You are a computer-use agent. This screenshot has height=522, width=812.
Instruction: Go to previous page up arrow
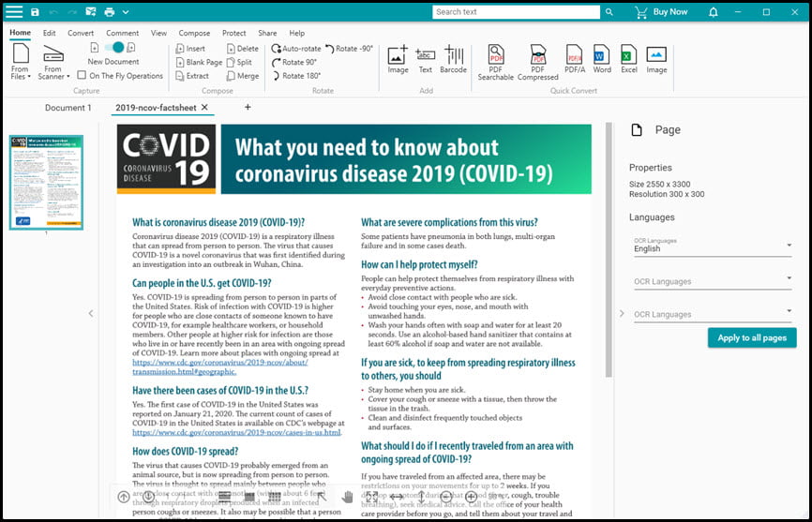123,498
